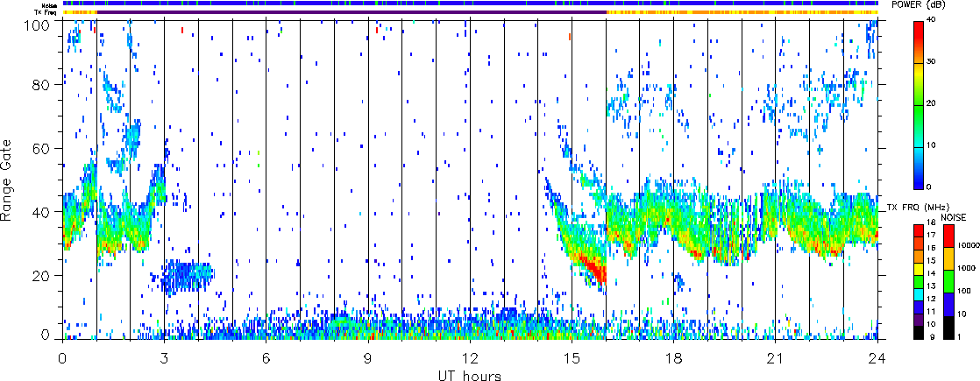Click x-axis tick label 15
This screenshot has height=381, width=980.
[x=572, y=358]
